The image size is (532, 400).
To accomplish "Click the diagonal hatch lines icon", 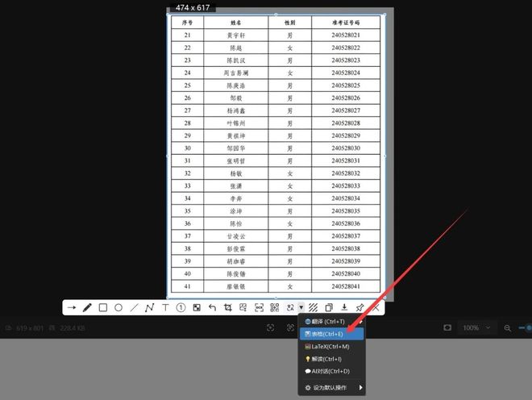I will (314, 307).
